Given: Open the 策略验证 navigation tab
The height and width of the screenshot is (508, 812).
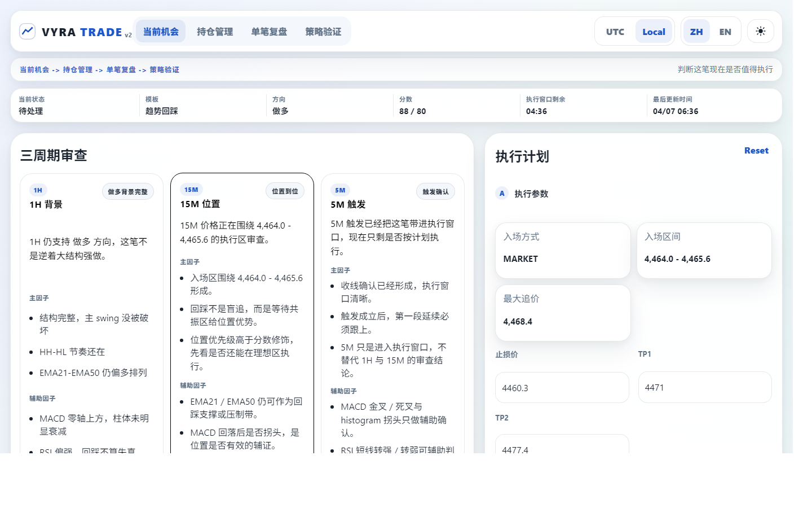Looking at the screenshot, I should (x=323, y=32).
